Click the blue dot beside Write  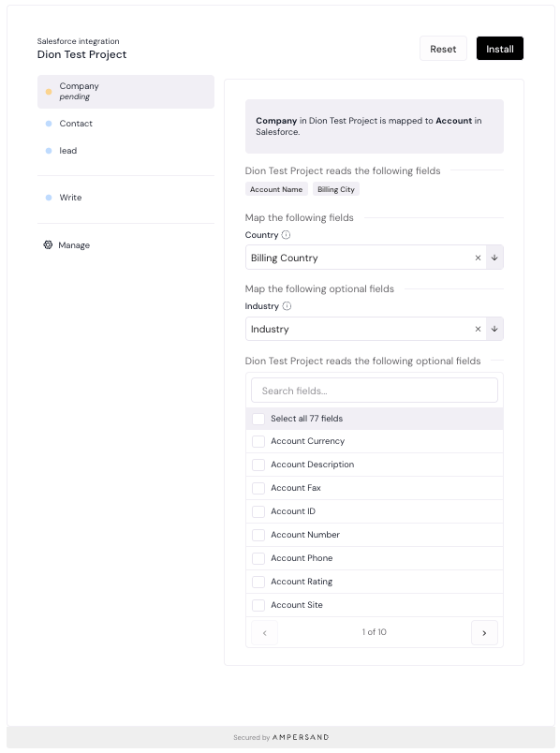(49, 198)
